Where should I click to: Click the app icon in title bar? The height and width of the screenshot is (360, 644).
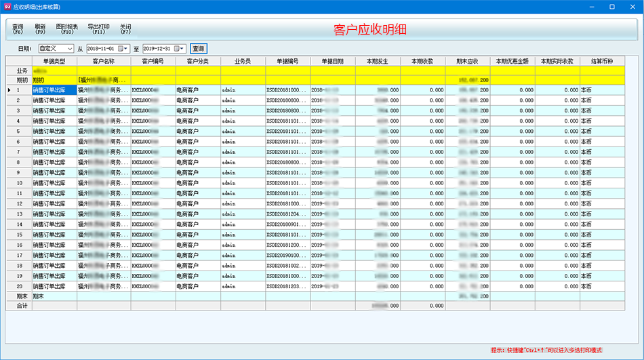[7, 7]
